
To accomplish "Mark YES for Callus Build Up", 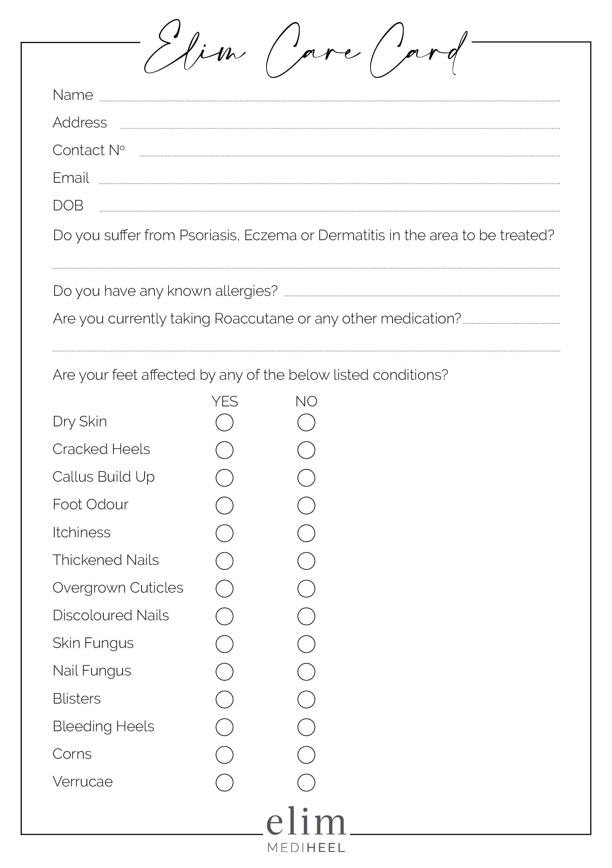I will click(224, 477).
